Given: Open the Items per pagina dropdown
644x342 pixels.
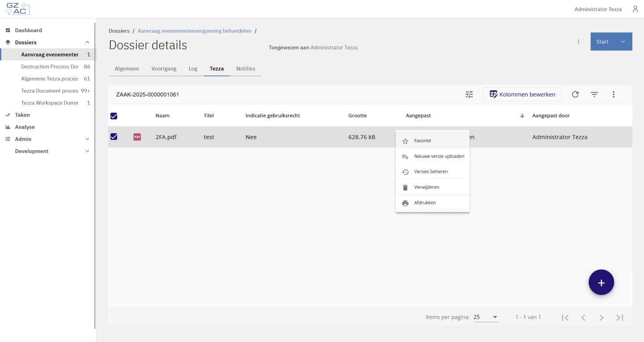Looking at the screenshot, I should [x=486, y=317].
